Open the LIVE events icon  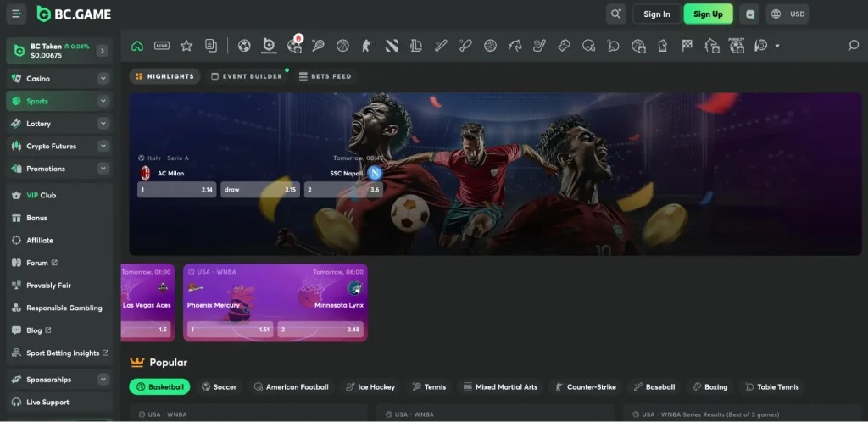[162, 46]
